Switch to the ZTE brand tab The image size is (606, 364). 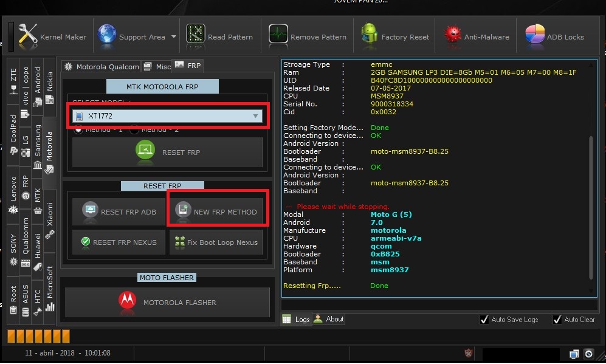point(13,81)
